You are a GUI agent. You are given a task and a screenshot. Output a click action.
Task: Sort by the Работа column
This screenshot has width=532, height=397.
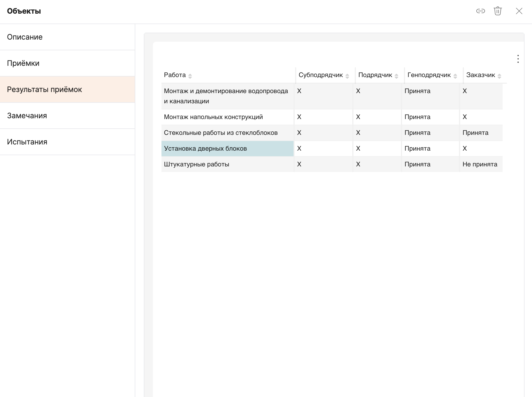coord(190,76)
